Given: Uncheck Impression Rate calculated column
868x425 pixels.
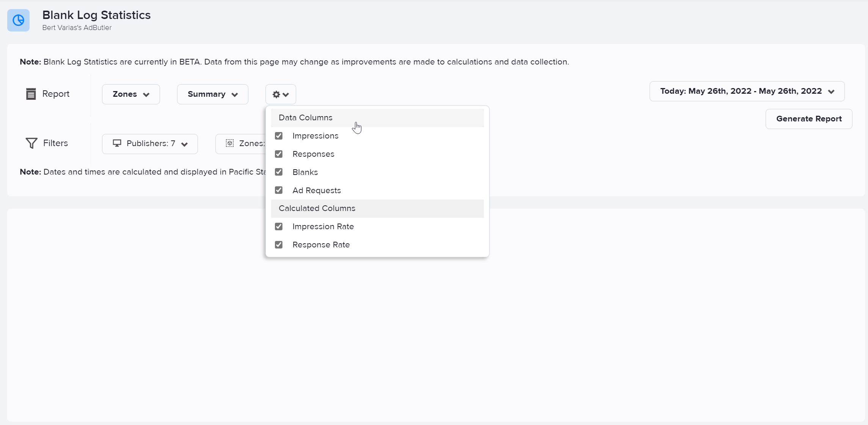Looking at the screenshot, I should (x=279, y=227).
